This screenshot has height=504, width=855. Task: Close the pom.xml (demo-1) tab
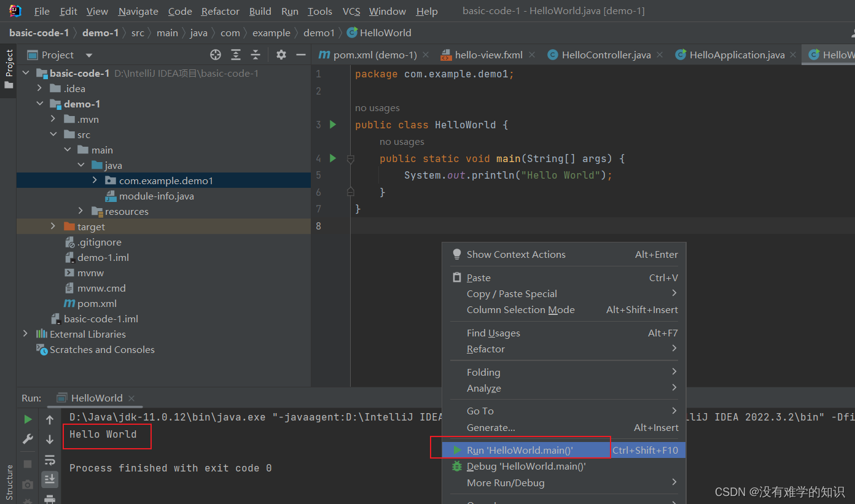[x=427, y=55]
